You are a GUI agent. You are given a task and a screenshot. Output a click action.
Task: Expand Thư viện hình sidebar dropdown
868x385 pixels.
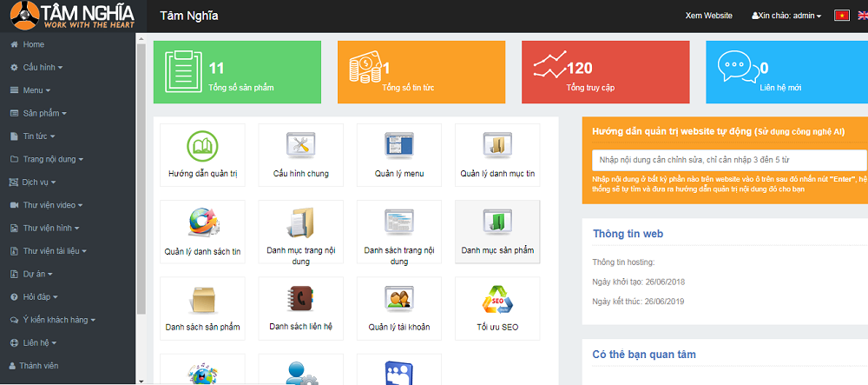[45, 229]
